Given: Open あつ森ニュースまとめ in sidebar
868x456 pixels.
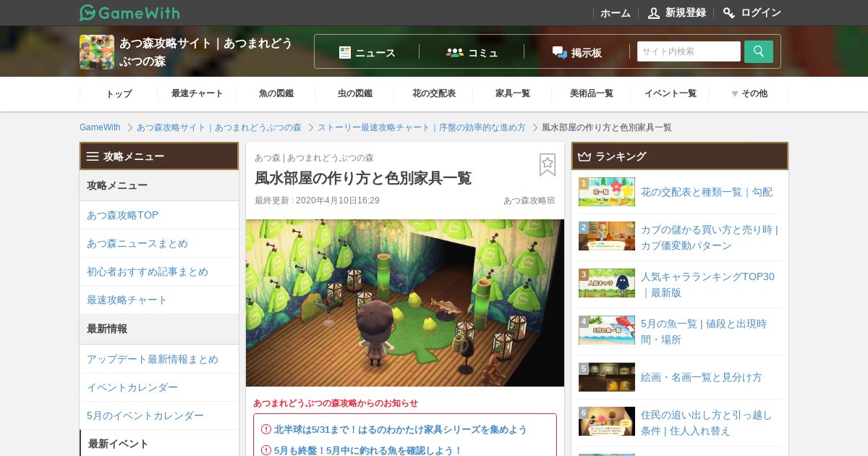Looking at the screenshot, I should [159, 243].
